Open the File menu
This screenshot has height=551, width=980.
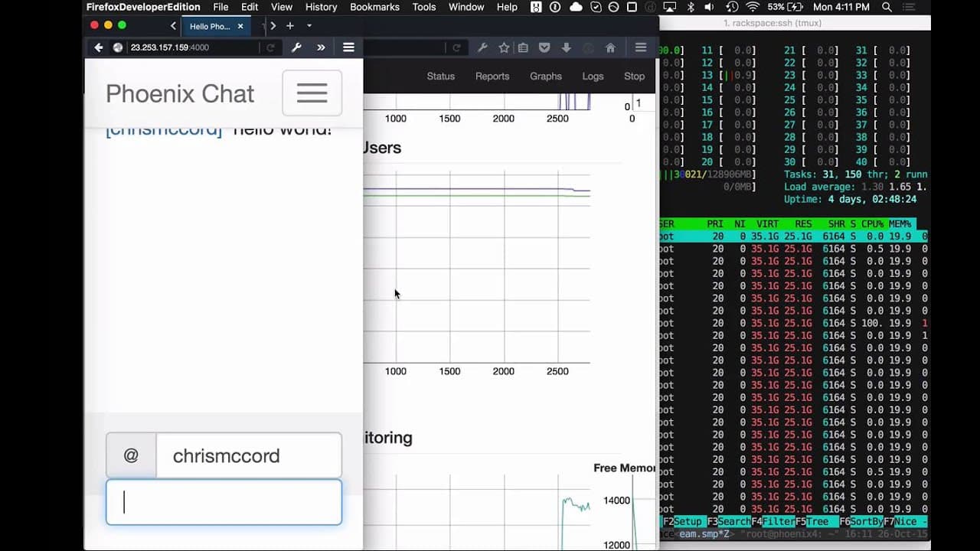pos(220,7)
